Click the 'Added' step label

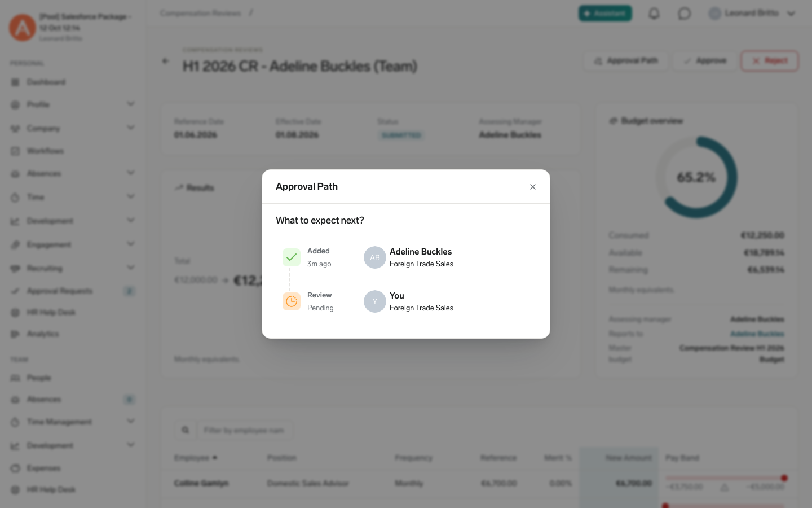pos(319,251)
